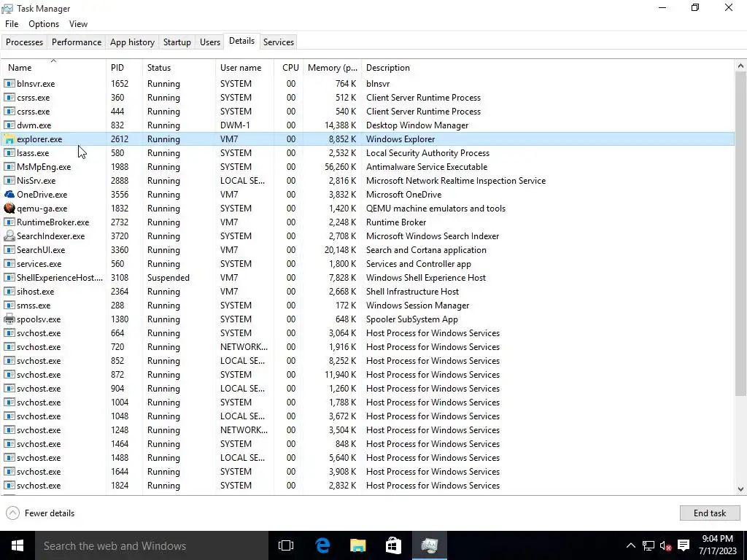Click the ShellExperienceHost process icon
The image size is (747, 560).
(9, 277)
